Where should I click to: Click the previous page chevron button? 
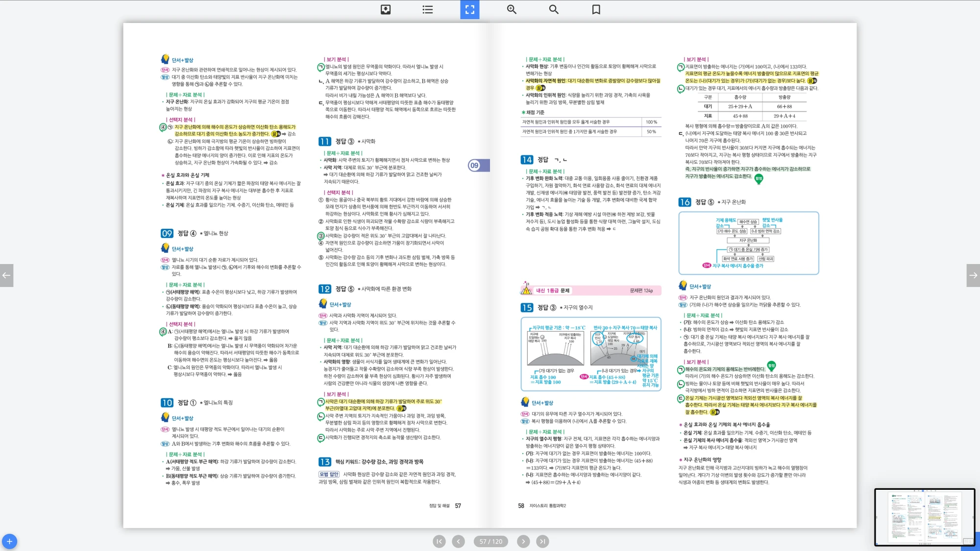(458, 541)
